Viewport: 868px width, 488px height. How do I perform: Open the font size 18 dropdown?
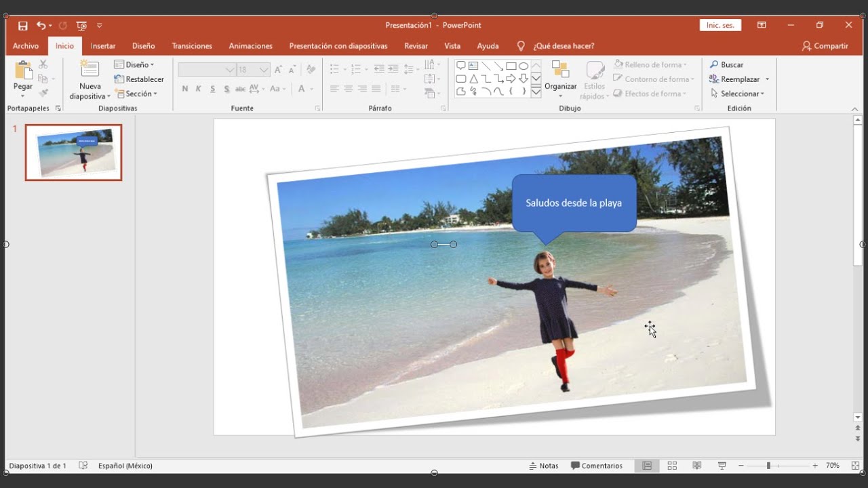[264, 70]
